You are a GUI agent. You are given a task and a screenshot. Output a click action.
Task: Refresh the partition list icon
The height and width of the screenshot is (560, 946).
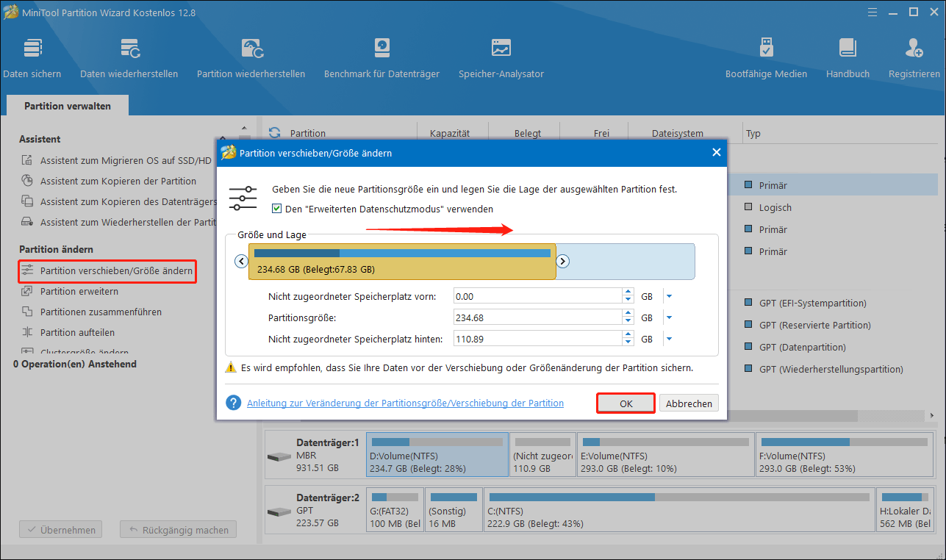point(275,133)
